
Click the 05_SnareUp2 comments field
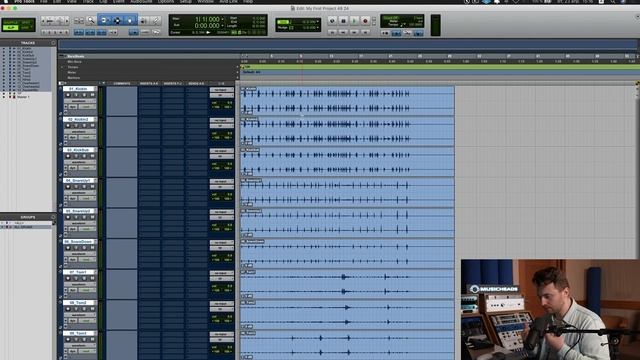[x=122, y=223]
